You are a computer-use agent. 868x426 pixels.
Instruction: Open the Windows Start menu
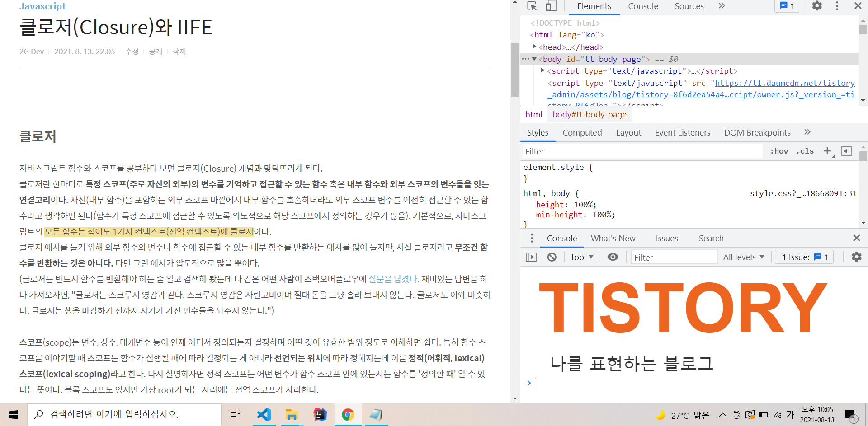click(14, 415)
